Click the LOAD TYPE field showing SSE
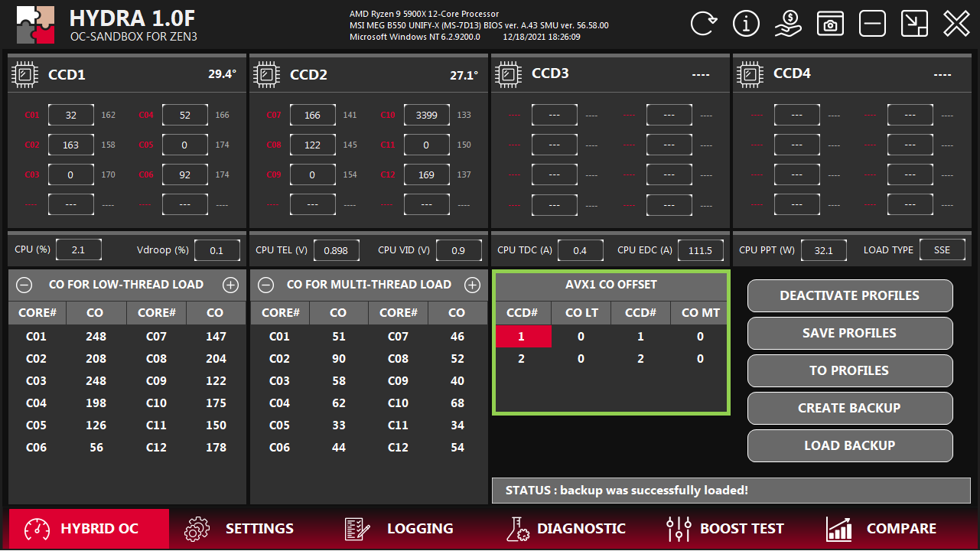980x551 pixels. point(943,250)
